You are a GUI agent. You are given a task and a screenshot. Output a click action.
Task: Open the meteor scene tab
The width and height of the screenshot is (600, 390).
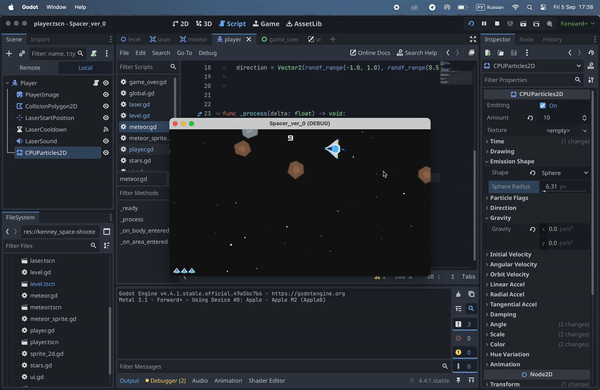(194, 39)
